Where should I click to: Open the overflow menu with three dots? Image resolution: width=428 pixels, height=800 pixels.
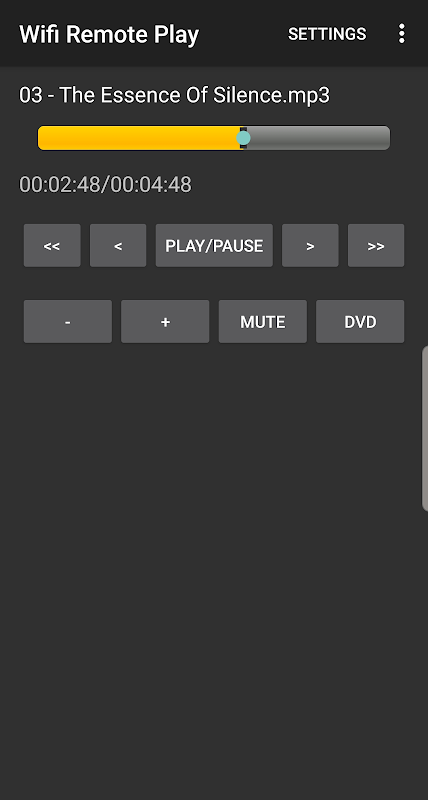coord(401,34)
